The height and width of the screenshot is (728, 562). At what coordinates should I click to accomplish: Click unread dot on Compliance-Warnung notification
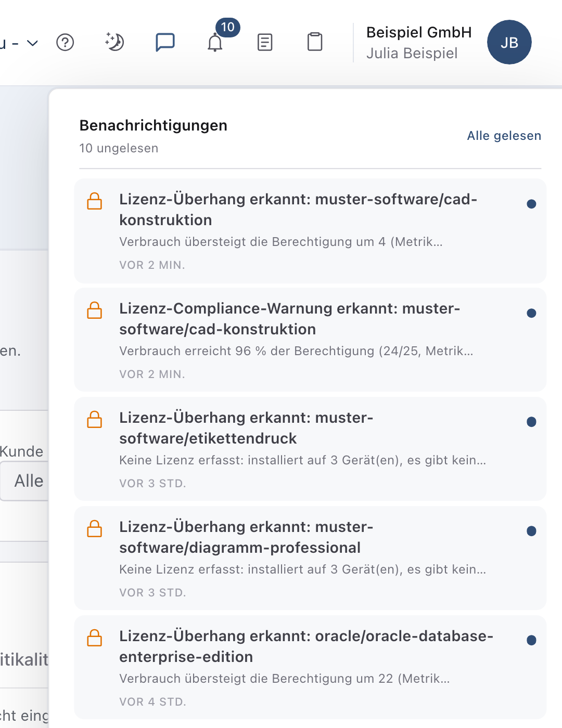point(531,313)
